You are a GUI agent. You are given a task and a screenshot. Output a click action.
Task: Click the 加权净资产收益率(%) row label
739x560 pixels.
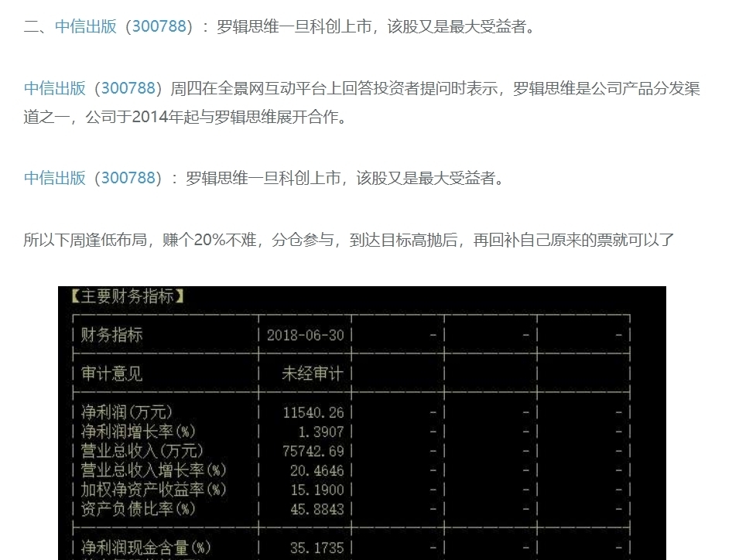click(154, 490)
